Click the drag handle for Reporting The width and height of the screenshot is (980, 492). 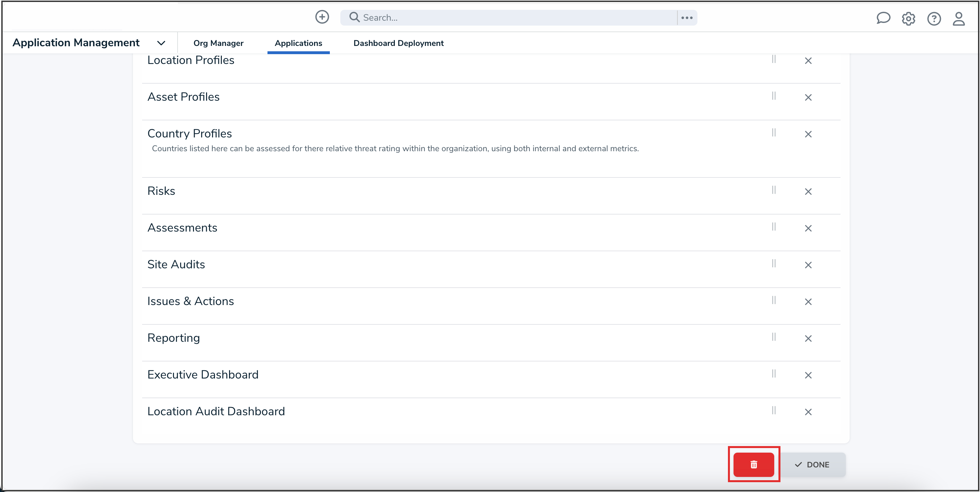[774, 337]
